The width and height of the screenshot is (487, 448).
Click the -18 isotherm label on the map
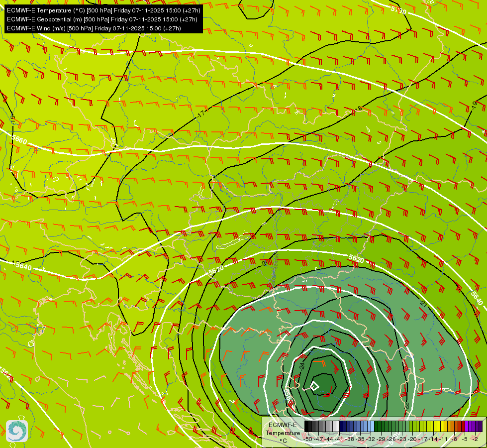(358, 109)
